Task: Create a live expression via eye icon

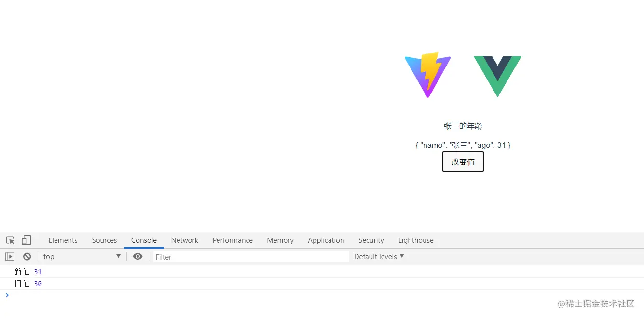Action: pyautogui.click(x=137, y=256)
